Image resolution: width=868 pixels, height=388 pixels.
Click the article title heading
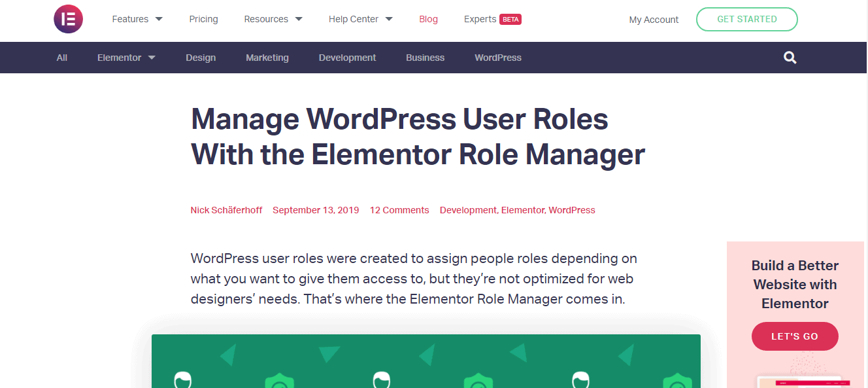[418, 137]
